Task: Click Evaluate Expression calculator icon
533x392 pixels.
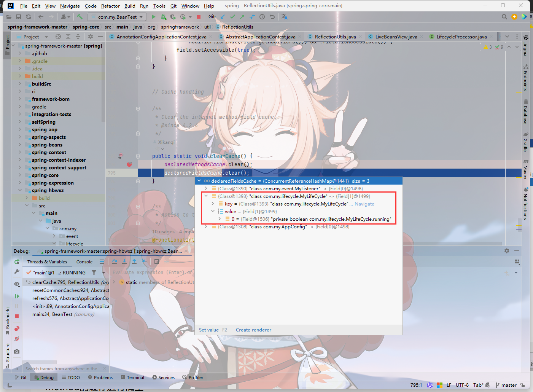Action: pyautogui.click(x=157, y=261)
